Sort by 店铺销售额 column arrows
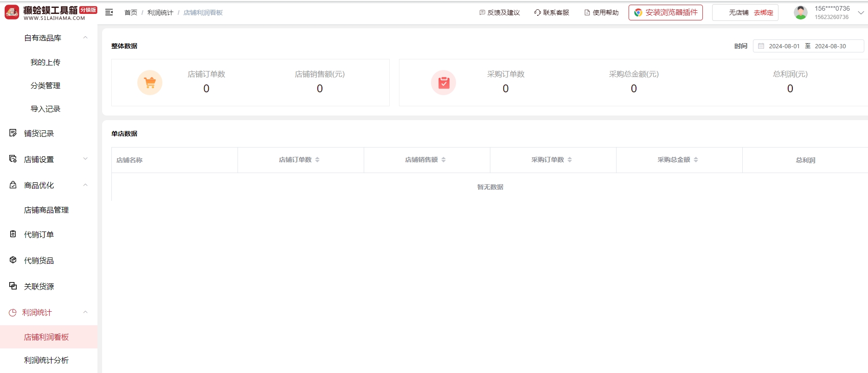 pyautogui.click(x=444, y=160)
